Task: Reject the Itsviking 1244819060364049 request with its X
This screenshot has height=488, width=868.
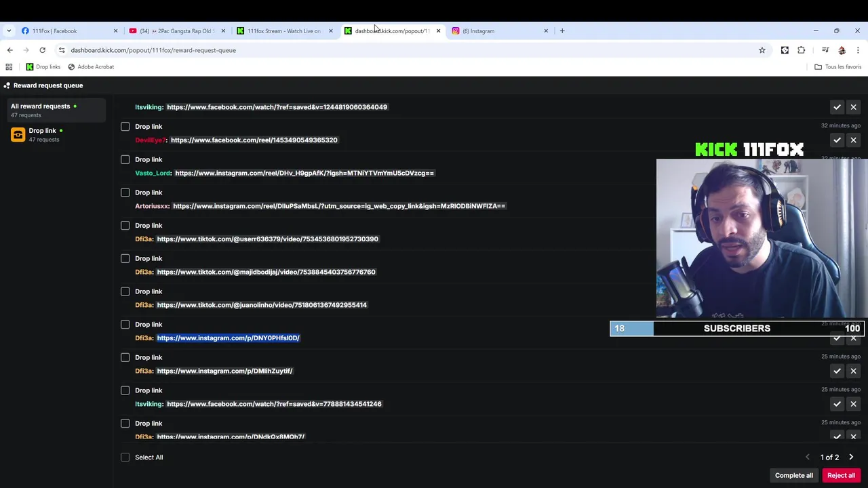Action: click(x=854, y=107)
